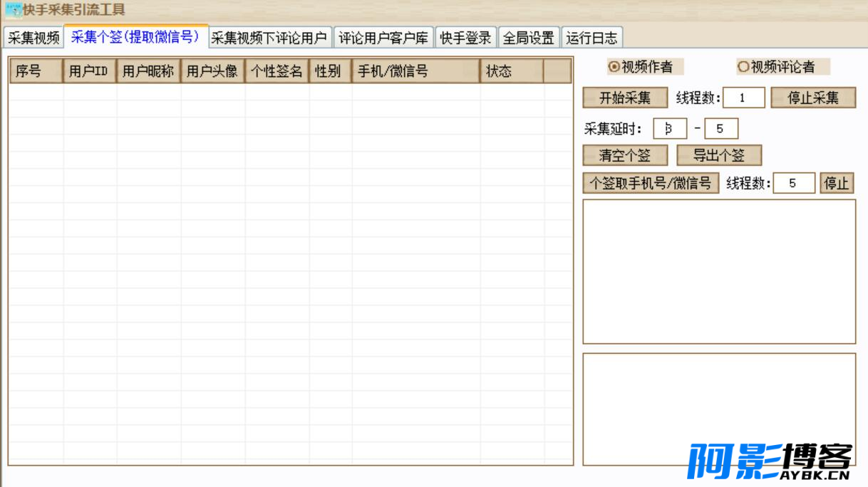
Task: Click into the lower empty text box
Action: 719,409
